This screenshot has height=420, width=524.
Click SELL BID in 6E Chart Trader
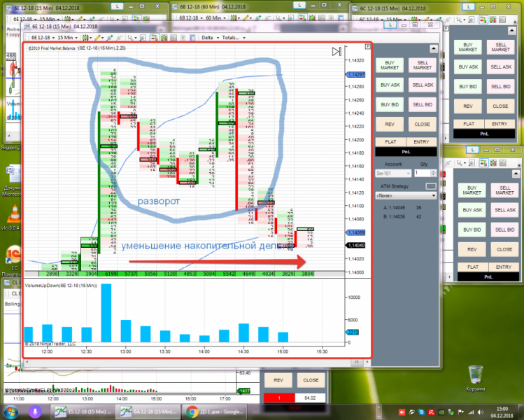pyautogui.click(x=423, y=105)
